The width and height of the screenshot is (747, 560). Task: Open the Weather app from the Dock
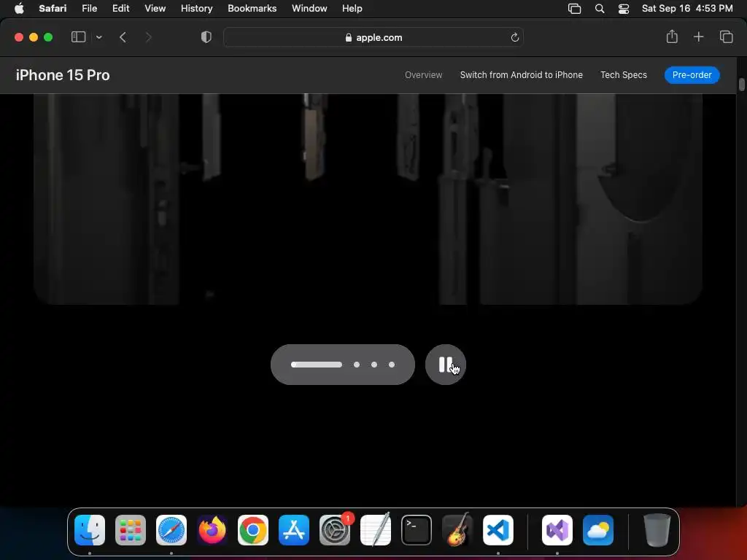(598, 530)
